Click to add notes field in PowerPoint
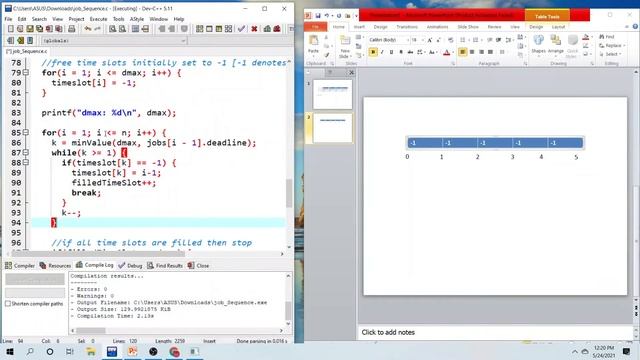The height and width of the screenshot is (360, 640). point(496,332)
